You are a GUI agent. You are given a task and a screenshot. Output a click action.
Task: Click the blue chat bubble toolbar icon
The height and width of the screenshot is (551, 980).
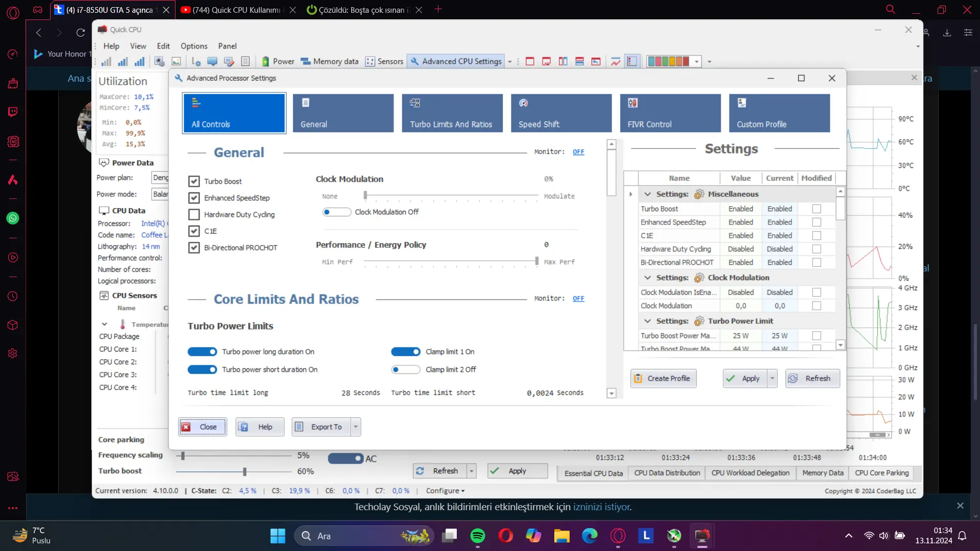(x=212, y=61)
